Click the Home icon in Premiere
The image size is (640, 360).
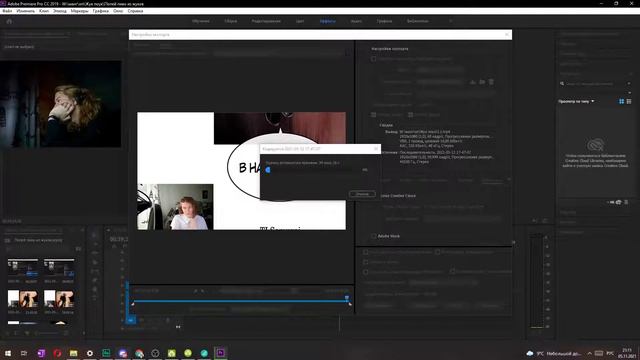[x=9, y=21]
